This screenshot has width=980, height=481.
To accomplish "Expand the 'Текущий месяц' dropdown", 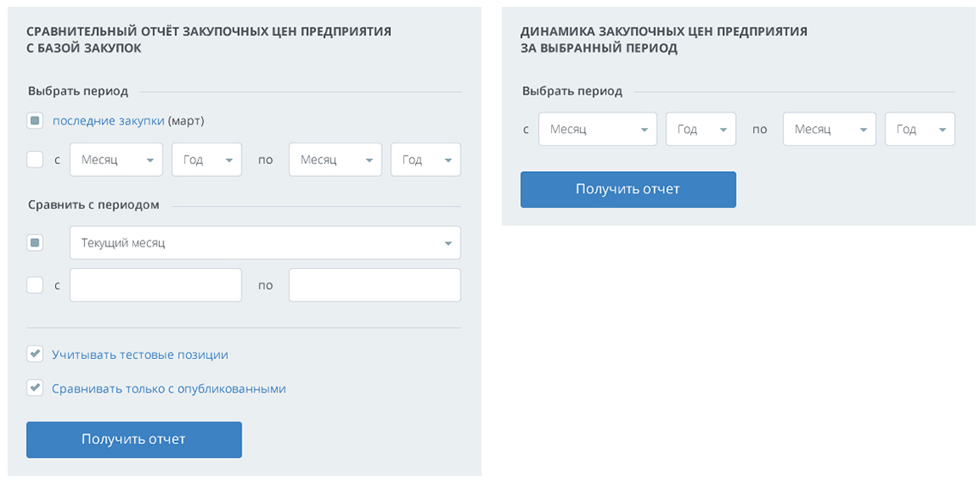I will (265, 242).
